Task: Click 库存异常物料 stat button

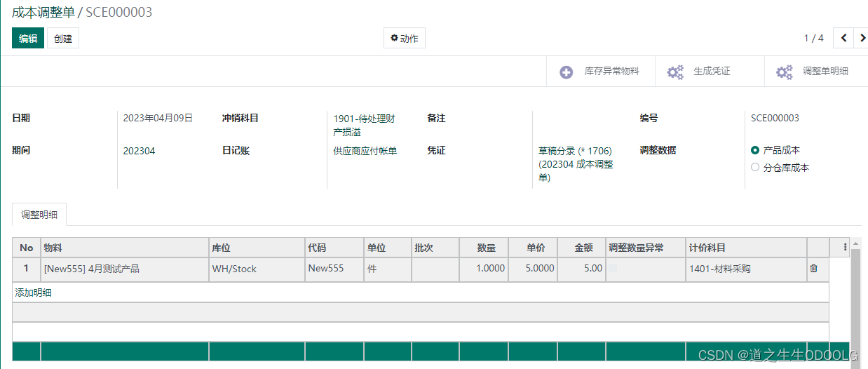Action: (x=600, y=72)
